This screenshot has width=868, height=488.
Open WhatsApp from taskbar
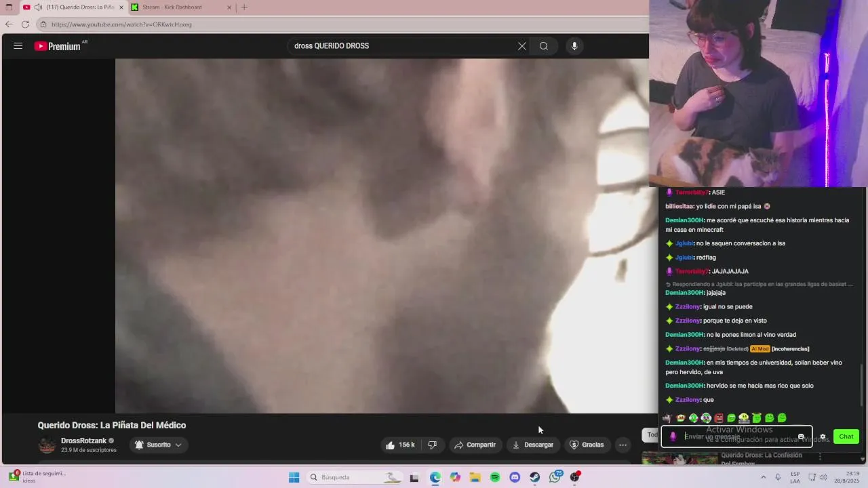[555, 477]
